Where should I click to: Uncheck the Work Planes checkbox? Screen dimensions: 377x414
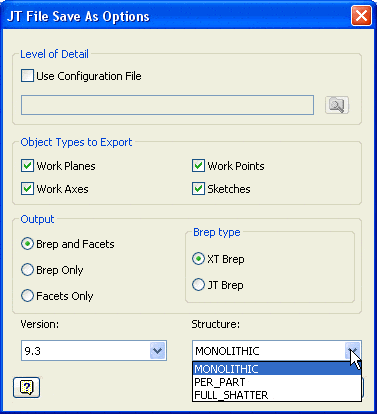[27, 166]
